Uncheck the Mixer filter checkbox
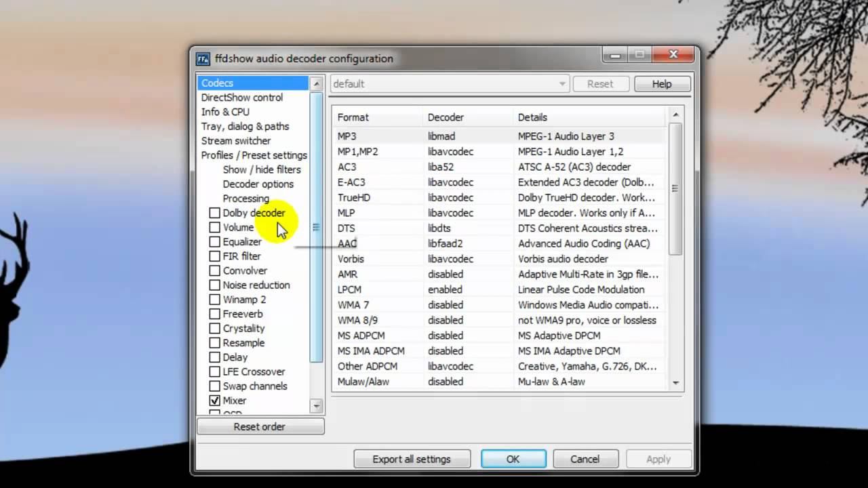Image resolution: width=868 pixels, height=488 pixels. [215, 401]
